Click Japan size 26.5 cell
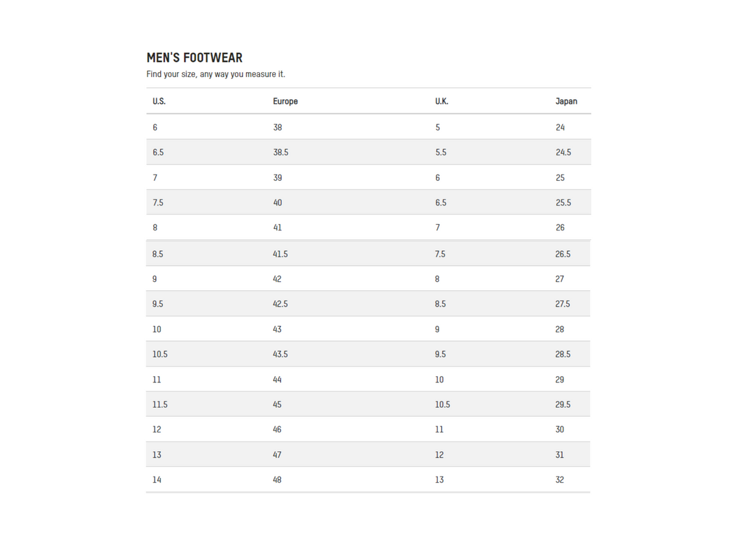This screenshot has width=756, height=535. point(563,254)
